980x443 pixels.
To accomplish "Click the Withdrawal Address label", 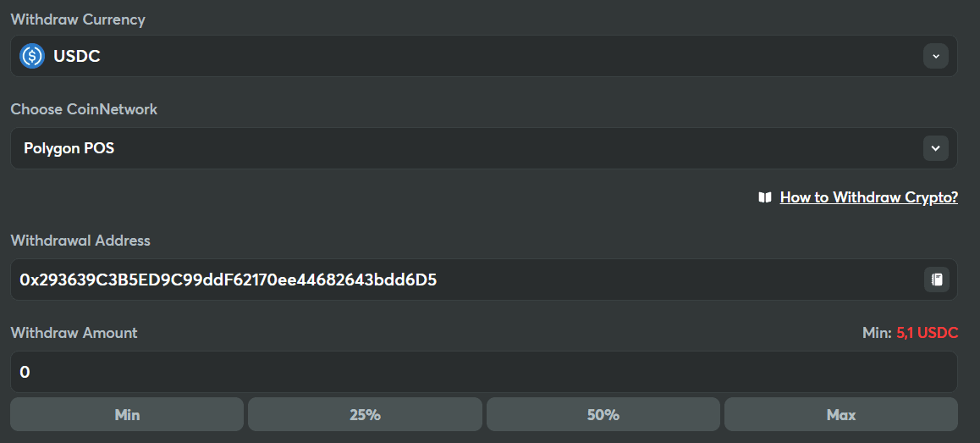I will 80,241.
